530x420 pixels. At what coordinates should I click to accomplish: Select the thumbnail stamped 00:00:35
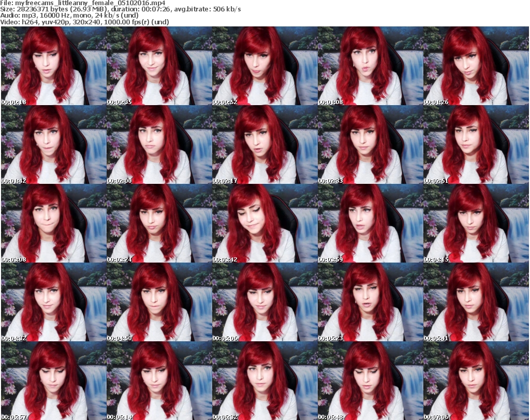point(159,66)
